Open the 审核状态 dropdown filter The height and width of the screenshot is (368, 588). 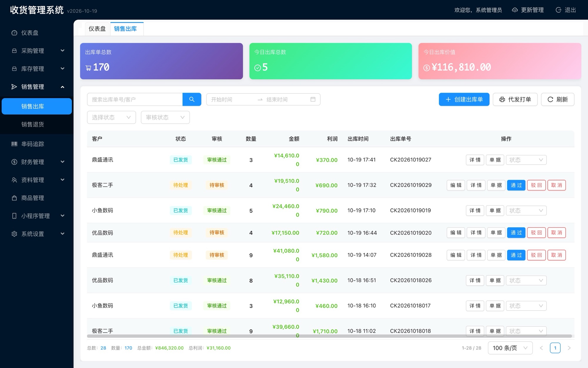point(165,117)
